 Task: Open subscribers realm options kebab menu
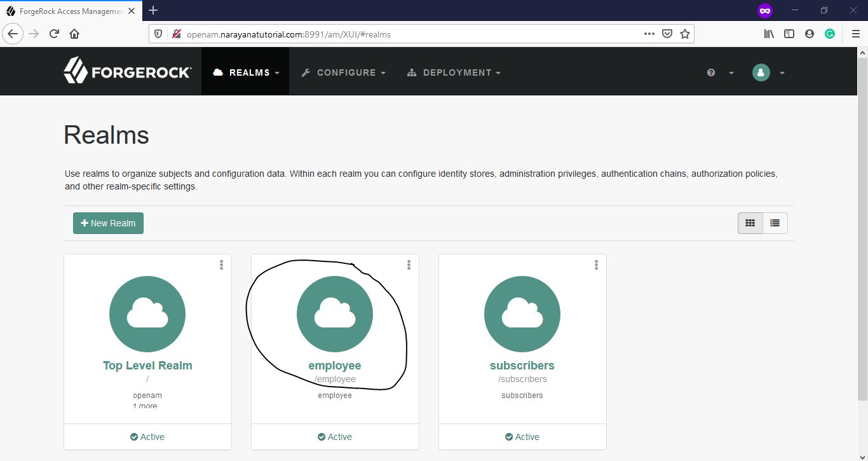click(x=596, y=265)
